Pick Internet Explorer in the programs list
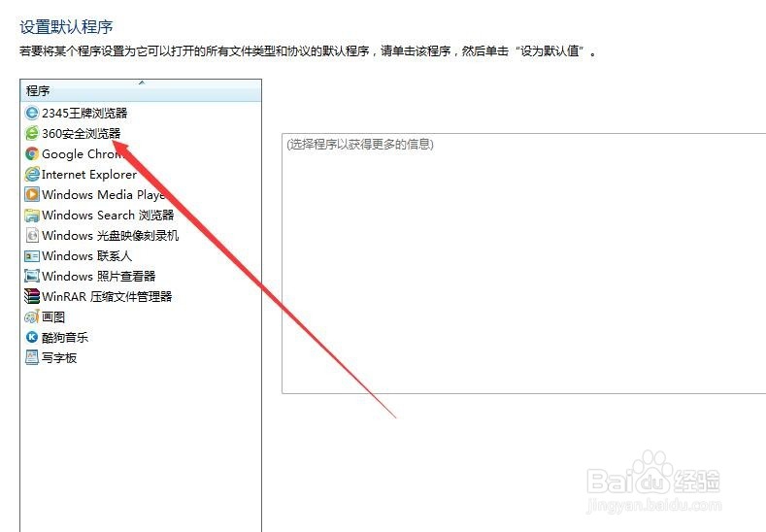Image resolution: width=766 pixels, height=532 pixels. tap(89, 175)
